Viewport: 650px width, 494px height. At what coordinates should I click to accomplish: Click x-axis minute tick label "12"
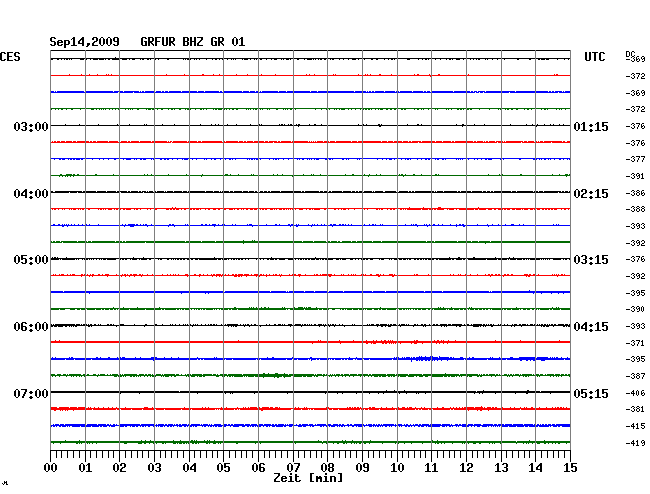pos(466,468)
